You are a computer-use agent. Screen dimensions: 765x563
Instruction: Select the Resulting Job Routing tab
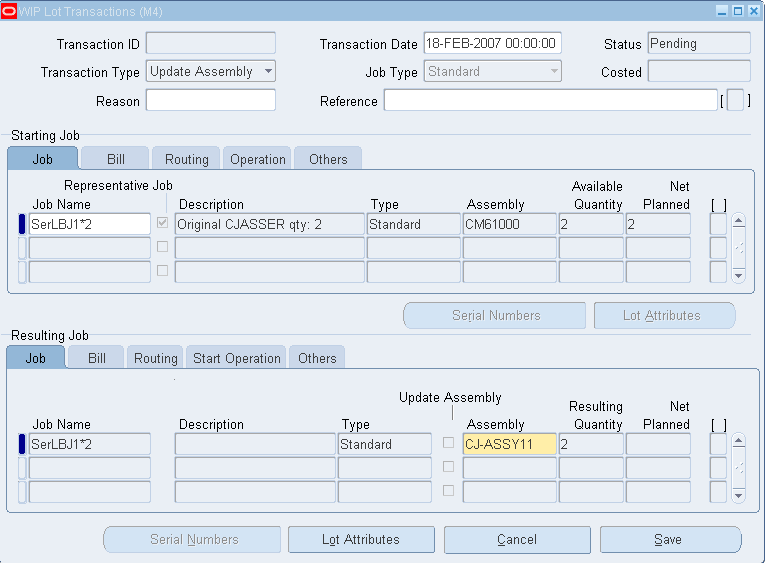pyautogui.click(x=155, y=358)
